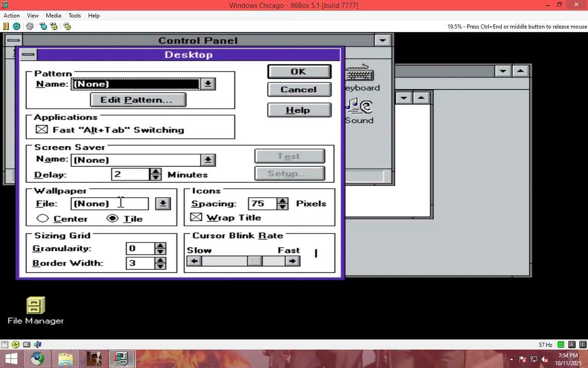
Task: Click the Edit Pattern... button
Action: pos(138,100)
